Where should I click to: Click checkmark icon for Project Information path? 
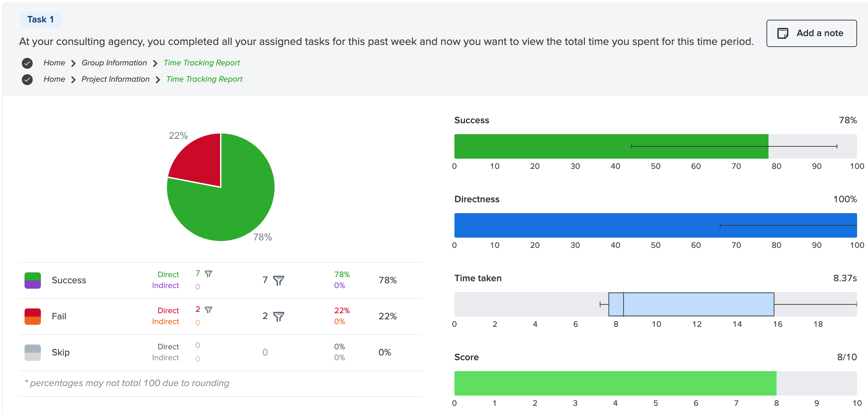tap(27, 79)
